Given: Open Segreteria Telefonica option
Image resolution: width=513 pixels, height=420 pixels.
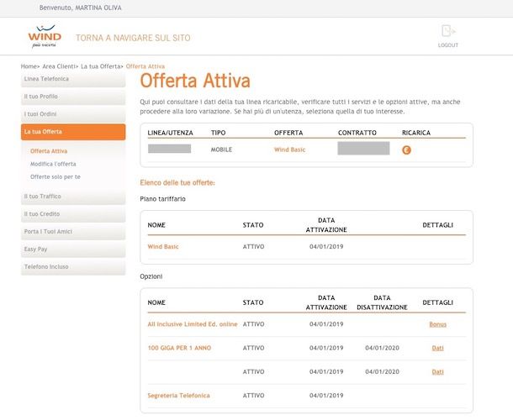Looking at the screenshot, I should tap(178, 396).
